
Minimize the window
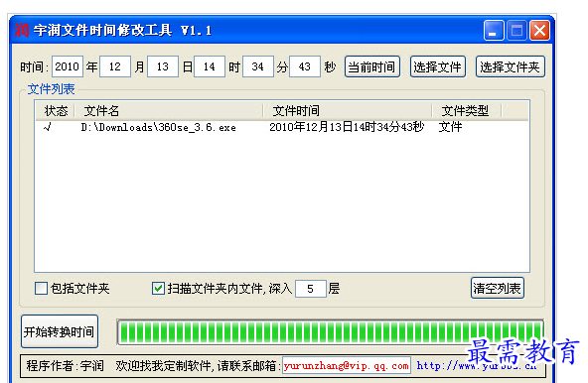tap(494, 31)
